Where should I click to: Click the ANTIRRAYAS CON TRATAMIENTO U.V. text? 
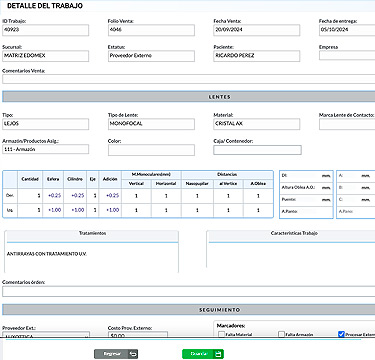pos(47,254)
